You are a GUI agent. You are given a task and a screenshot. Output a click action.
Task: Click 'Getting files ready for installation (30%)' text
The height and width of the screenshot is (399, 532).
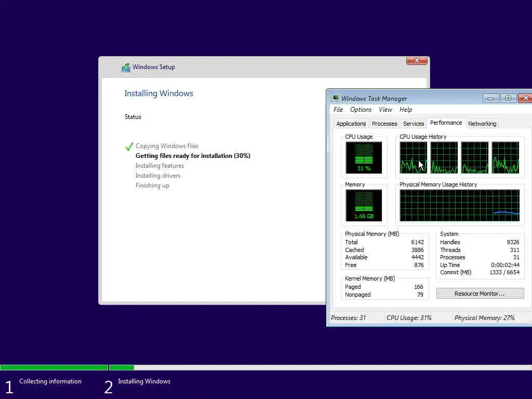193,156
